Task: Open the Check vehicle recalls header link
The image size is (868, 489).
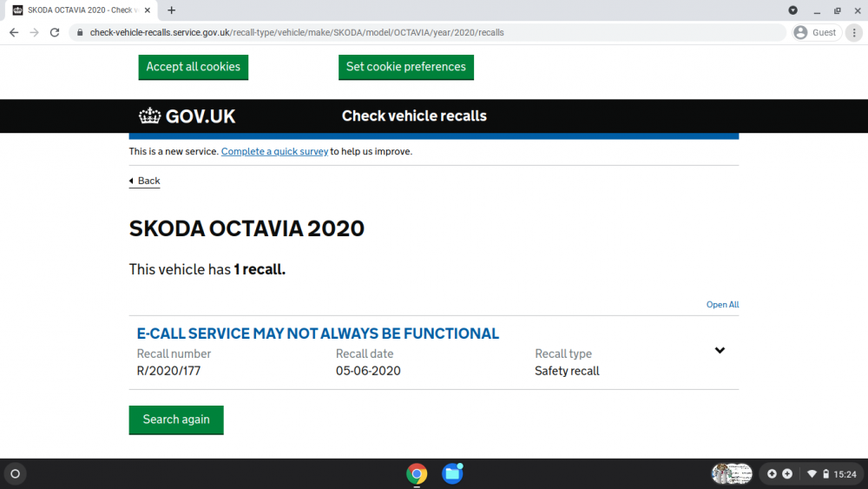Action: 414,116
